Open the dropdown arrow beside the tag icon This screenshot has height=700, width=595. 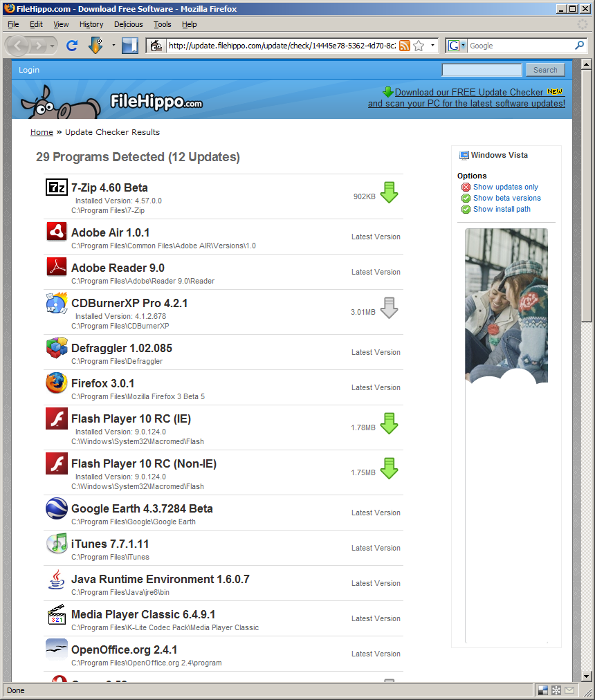[113, 45]
